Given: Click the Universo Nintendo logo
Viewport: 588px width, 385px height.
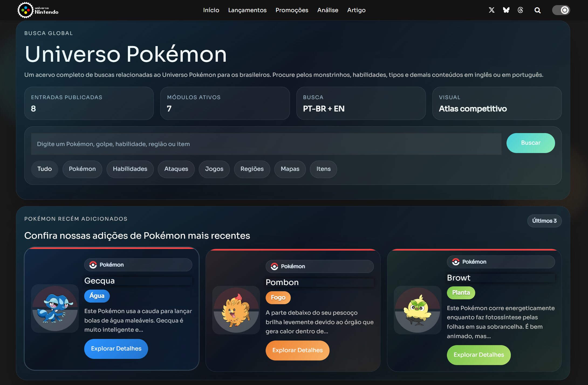Looking at the screenshot, I should coord(38,10).
